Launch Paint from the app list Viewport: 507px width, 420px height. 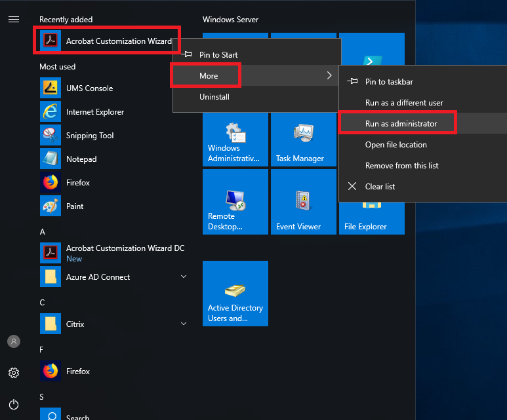(x=75, y=206)
